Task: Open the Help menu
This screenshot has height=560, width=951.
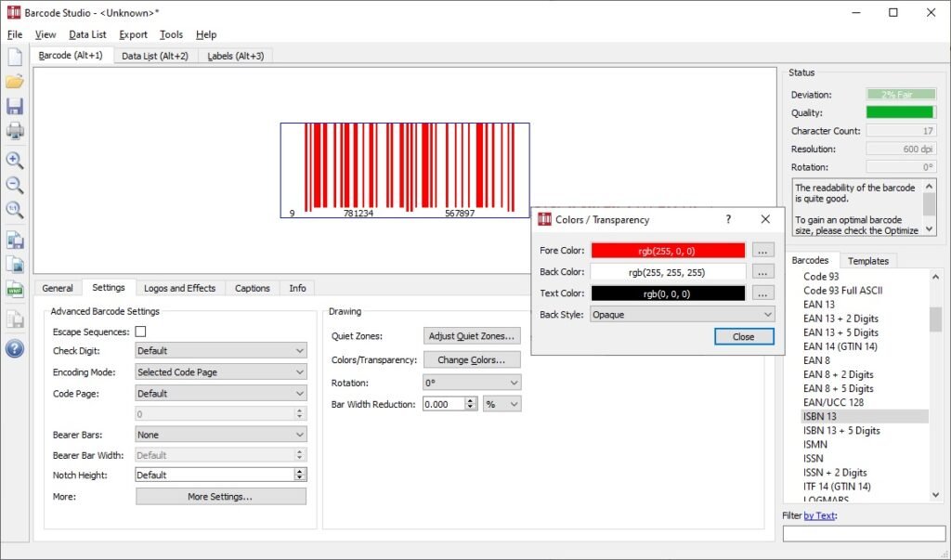Action: pos(206,34)
